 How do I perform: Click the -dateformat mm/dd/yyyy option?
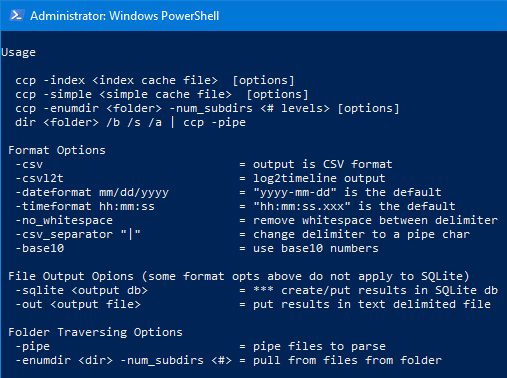(x=92, y=193)
